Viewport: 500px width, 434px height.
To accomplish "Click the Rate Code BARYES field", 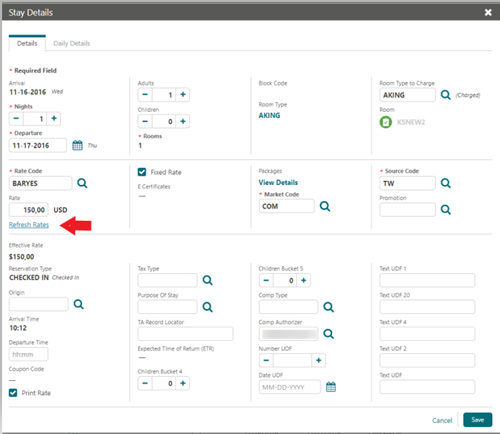I will 40,183.
